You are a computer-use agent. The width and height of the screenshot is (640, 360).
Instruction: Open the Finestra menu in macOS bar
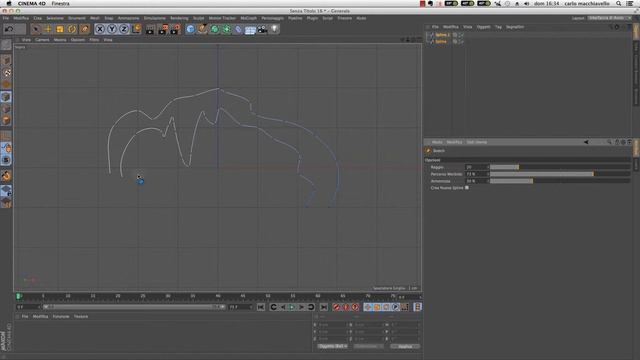coord(60,4)
